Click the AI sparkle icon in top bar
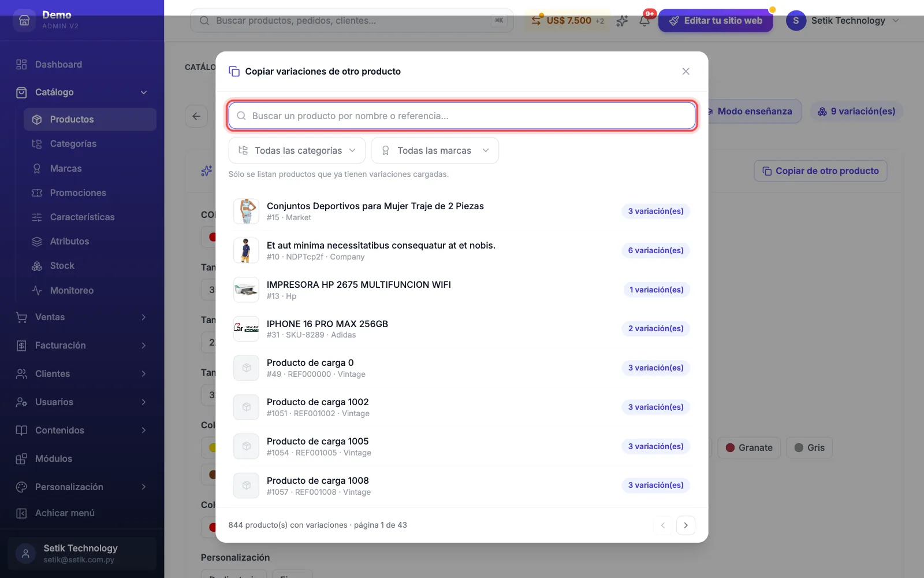 coord(622,21)
